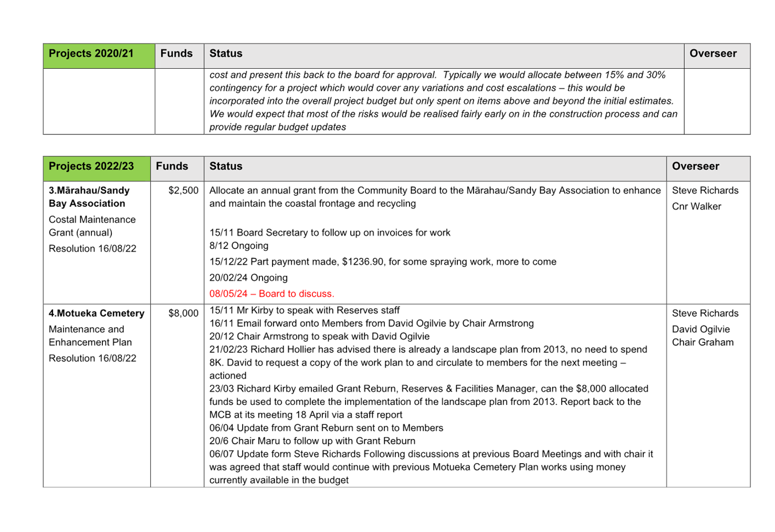Click '20/12 Chair Armstrong to speak with David Ogilvie'

[319, 337]
